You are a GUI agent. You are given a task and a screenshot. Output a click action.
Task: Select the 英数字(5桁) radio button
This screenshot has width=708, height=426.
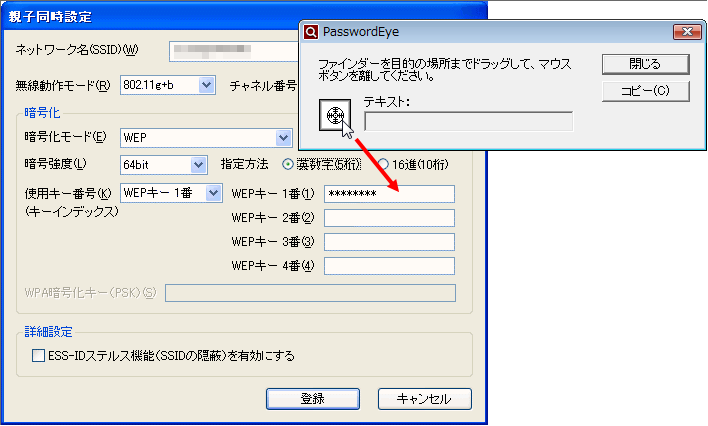289,164
